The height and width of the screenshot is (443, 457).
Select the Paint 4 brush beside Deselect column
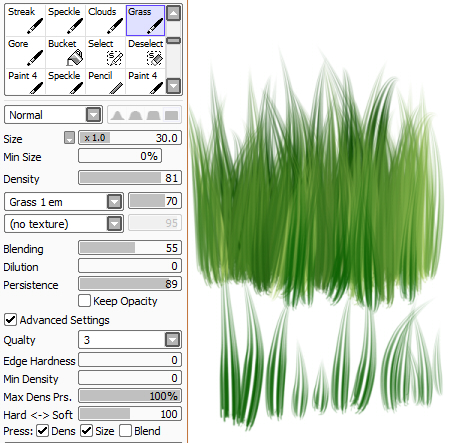tap(145, 82)
